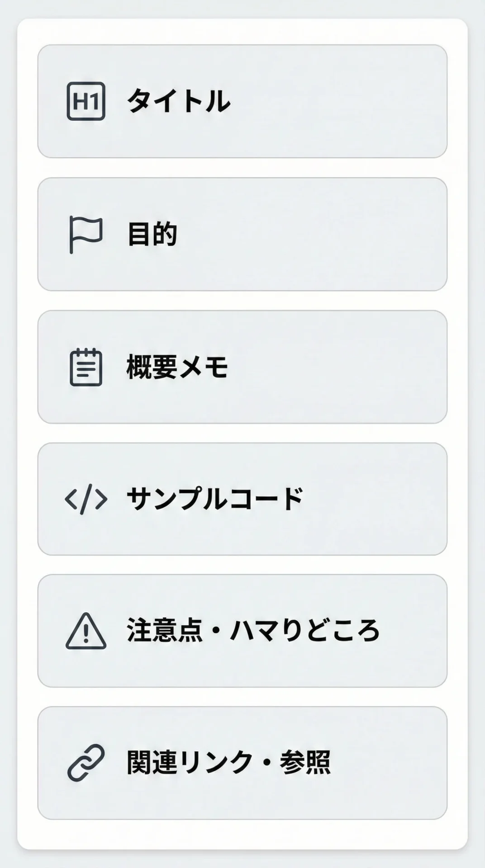
Task: Click the flag icon beside 目的
Action: coord(86,234)
